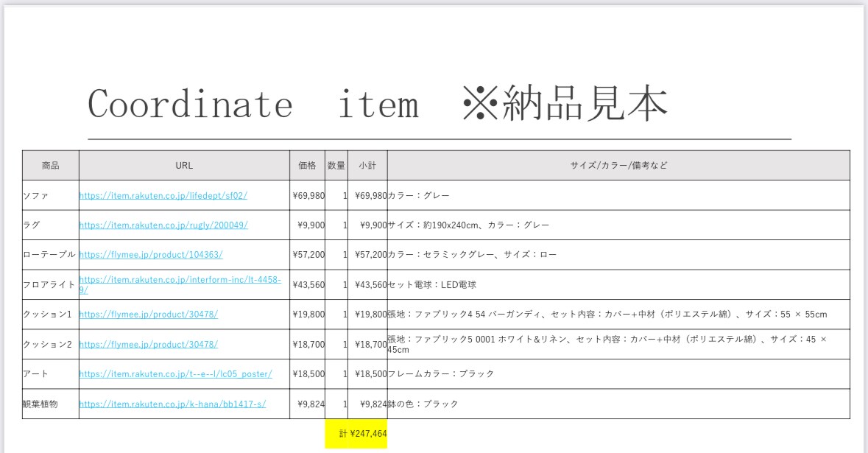Follow the flymee.jp/product/104363 link
The width and height of the screenshot is (868, 453).
coord(151,255)
